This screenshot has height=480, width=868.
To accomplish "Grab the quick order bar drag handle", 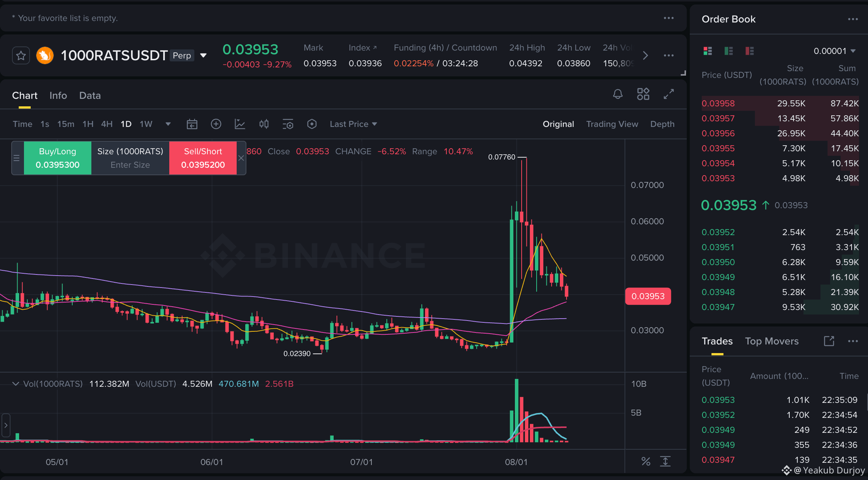I will tap(16, 158).
